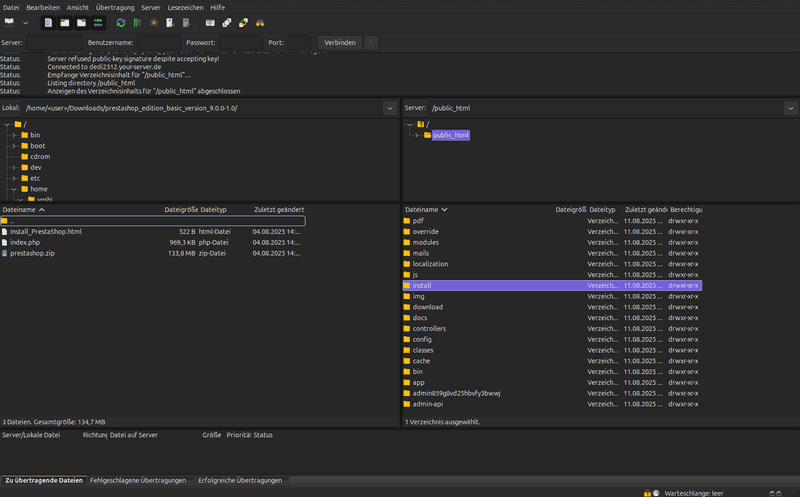Click inside the Benutzername input field

click(x=158, y=43)
